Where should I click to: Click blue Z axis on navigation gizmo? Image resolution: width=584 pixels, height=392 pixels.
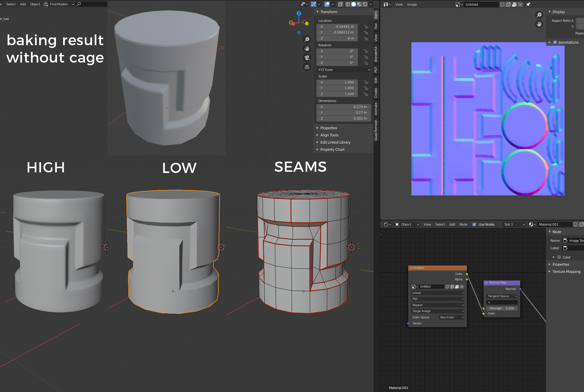tap(299, 13)
